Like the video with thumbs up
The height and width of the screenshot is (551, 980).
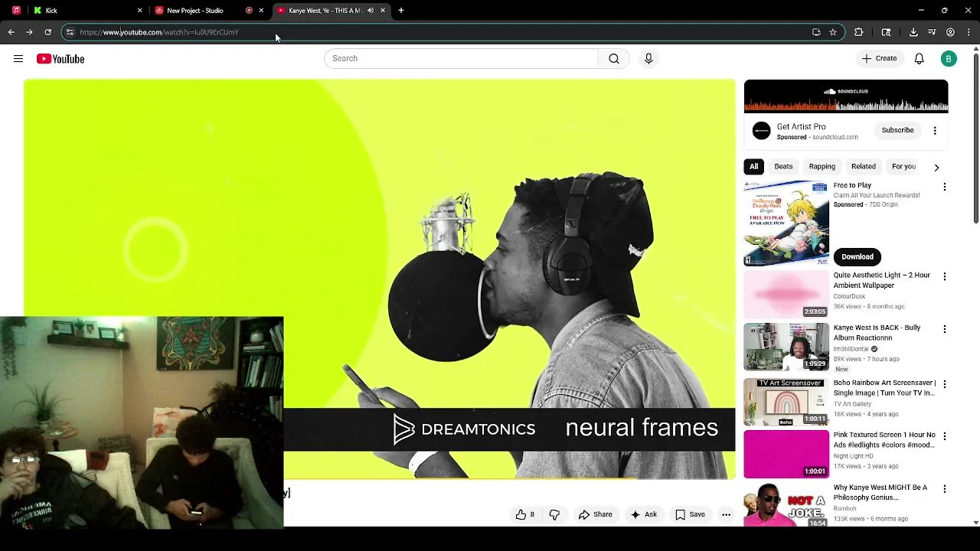click(x=525, y=515)
